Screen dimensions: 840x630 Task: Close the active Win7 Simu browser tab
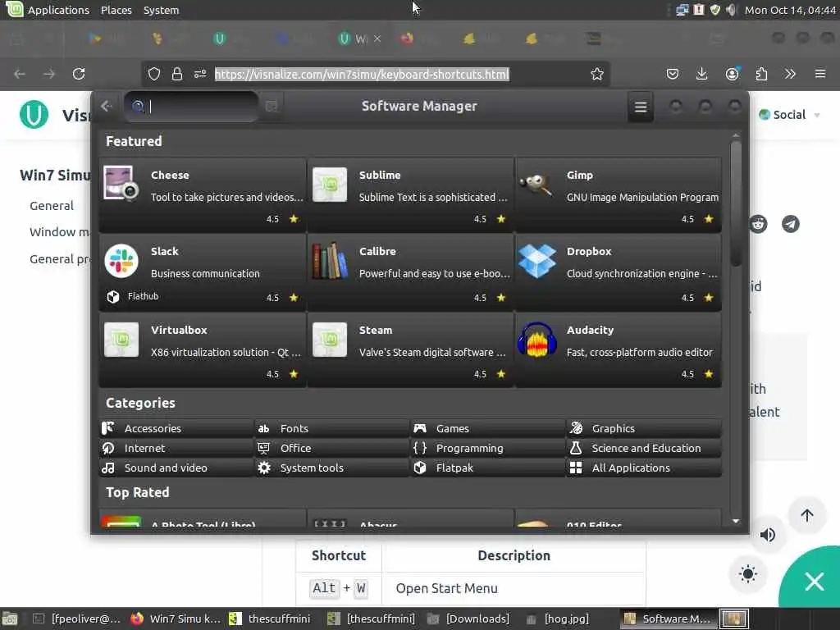(377, 39)
